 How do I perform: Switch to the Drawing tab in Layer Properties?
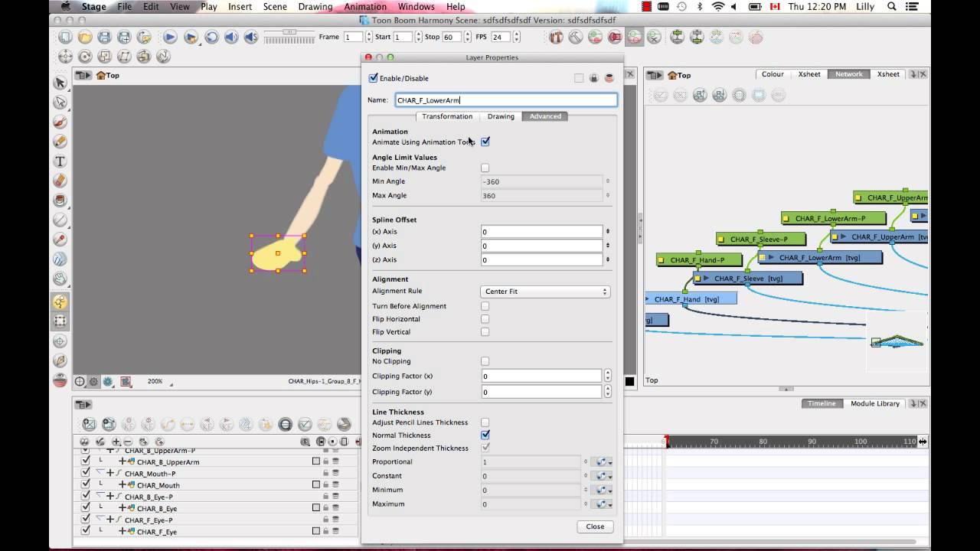(x=501, y=116)
